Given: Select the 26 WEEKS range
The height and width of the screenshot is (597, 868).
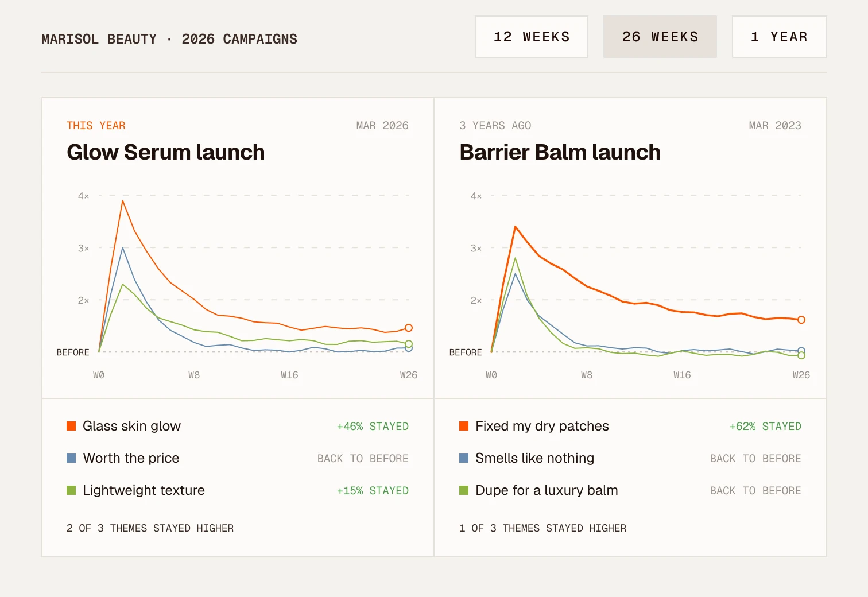Looking at the screenshot, I should pos(660,37).
